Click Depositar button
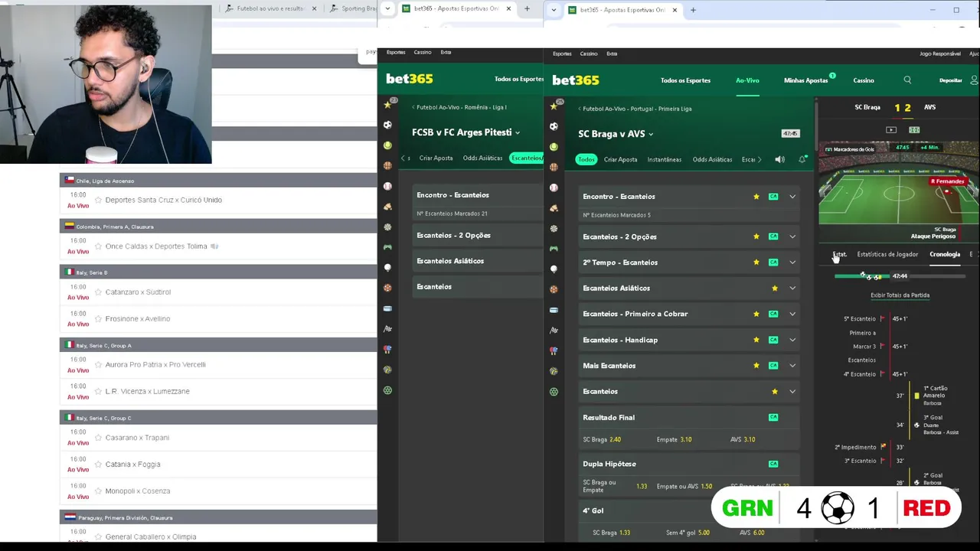Screen dimensions: 980x551 point(950,80)
